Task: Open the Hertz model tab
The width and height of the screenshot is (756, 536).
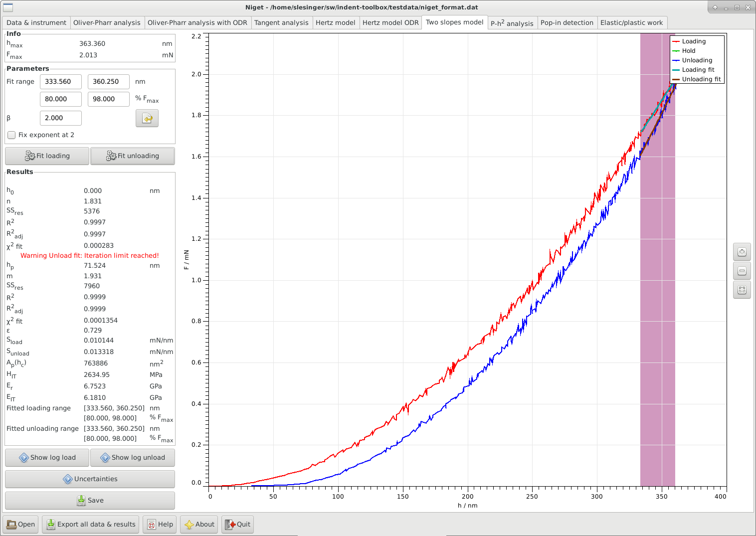Action: pos(336,23)
